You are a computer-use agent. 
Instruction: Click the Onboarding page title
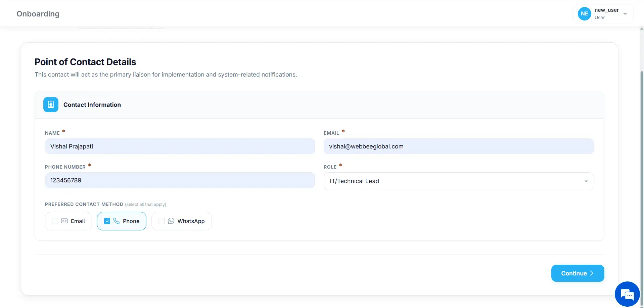point(38,14)
